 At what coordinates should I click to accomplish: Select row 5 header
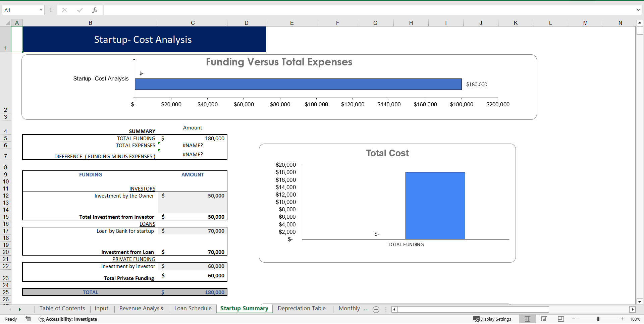(5, 138)
